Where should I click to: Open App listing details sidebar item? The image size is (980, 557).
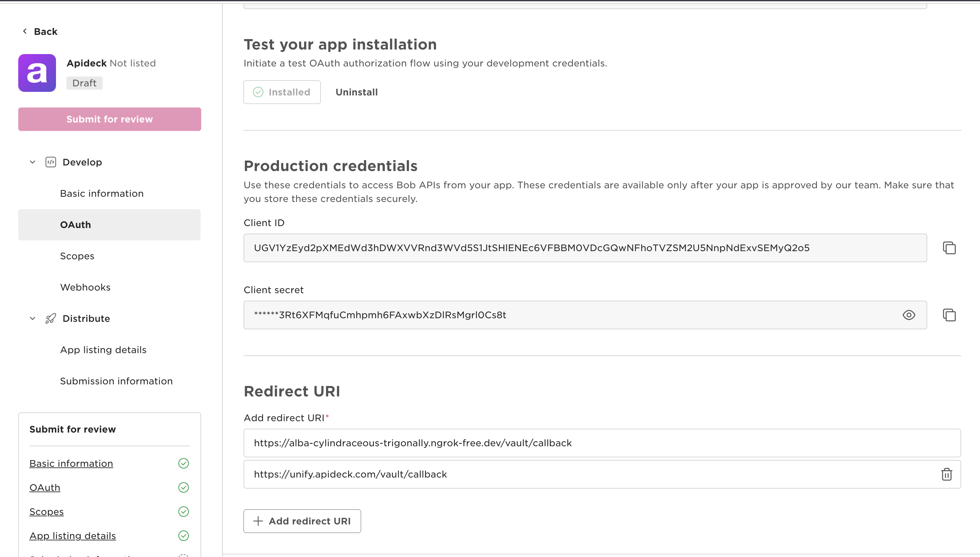point(109,350)
